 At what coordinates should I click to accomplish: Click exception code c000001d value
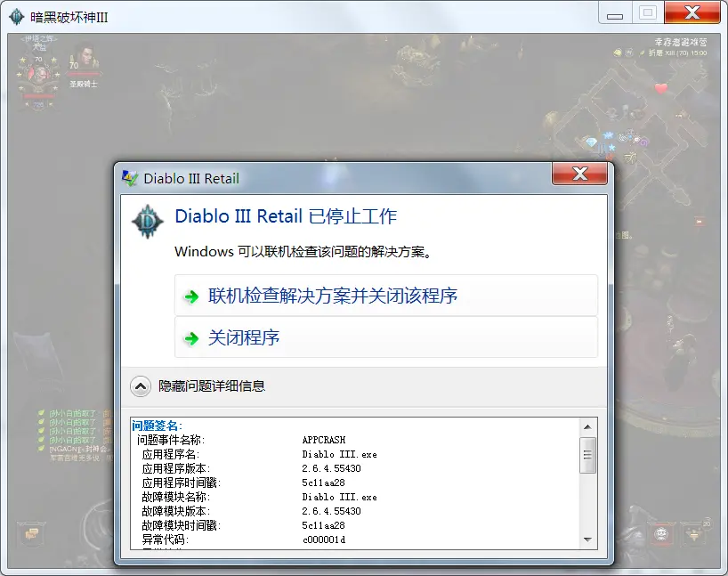pos(324,539)
